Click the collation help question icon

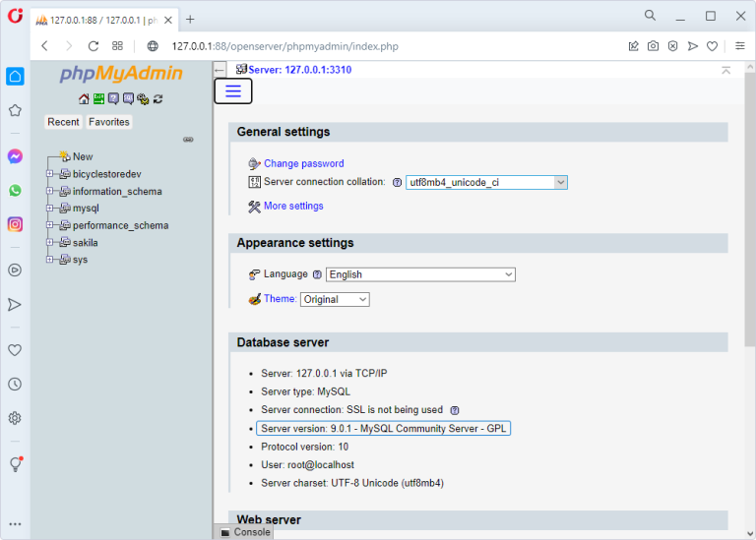pyautogui.click(x=397, y=183)
